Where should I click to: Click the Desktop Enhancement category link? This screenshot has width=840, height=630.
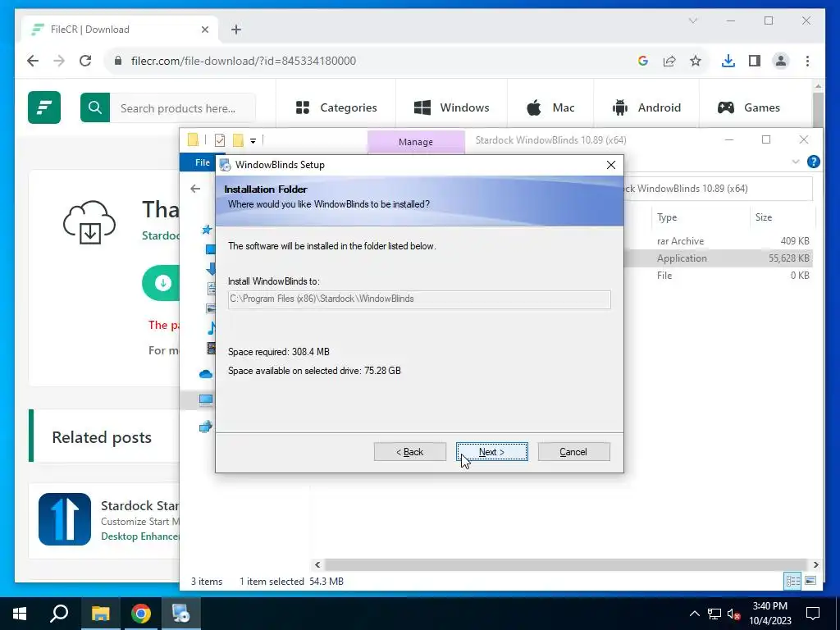(x=139, y=536)
